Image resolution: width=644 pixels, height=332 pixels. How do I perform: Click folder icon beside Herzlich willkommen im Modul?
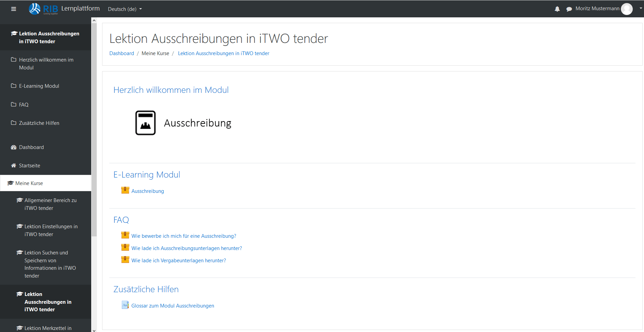pos(14,60)
